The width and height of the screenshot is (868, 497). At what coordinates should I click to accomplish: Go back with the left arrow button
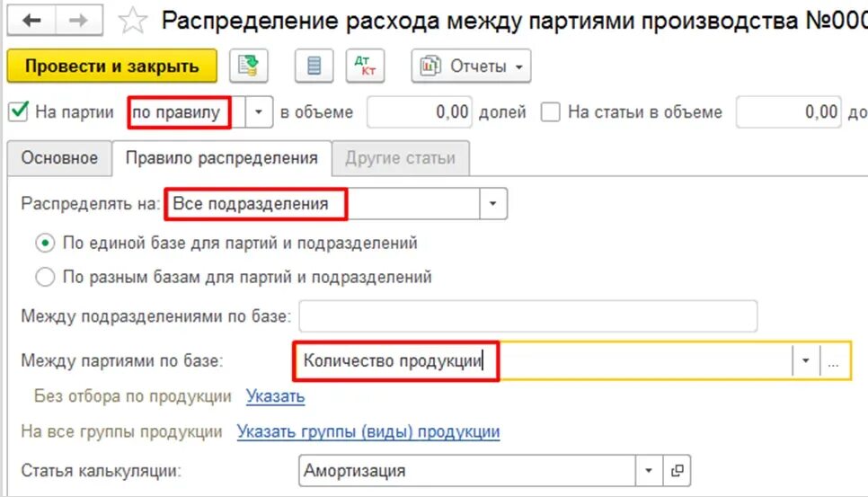(31, 21)
